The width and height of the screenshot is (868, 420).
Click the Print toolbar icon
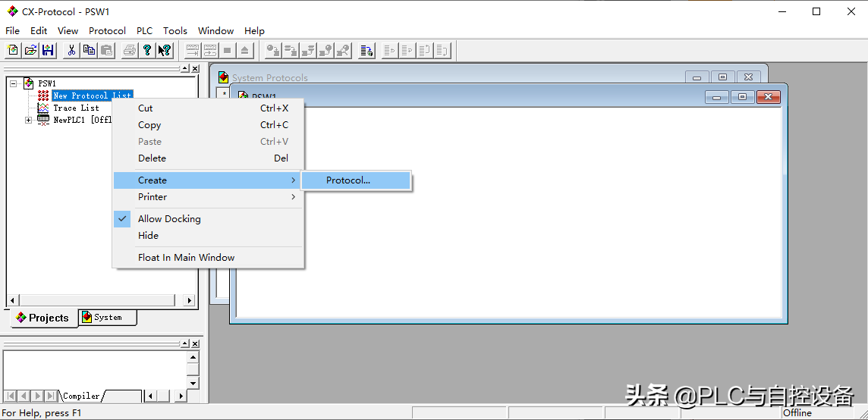tap(130, 50)
